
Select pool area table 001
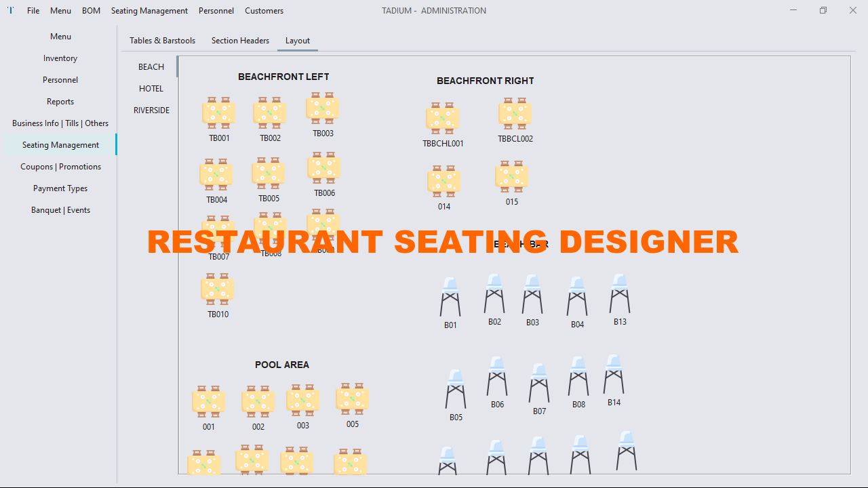208,400
